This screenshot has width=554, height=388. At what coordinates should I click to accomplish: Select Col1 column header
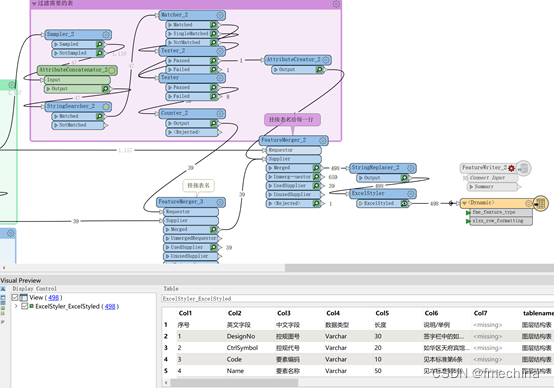[185, 313]
